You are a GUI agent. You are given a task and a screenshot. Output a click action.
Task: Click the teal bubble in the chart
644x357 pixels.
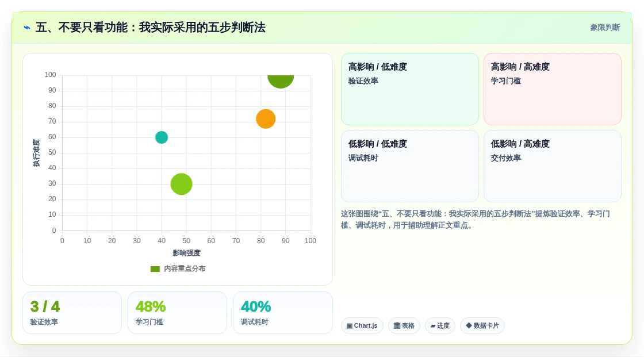click(x=162, y=137)
